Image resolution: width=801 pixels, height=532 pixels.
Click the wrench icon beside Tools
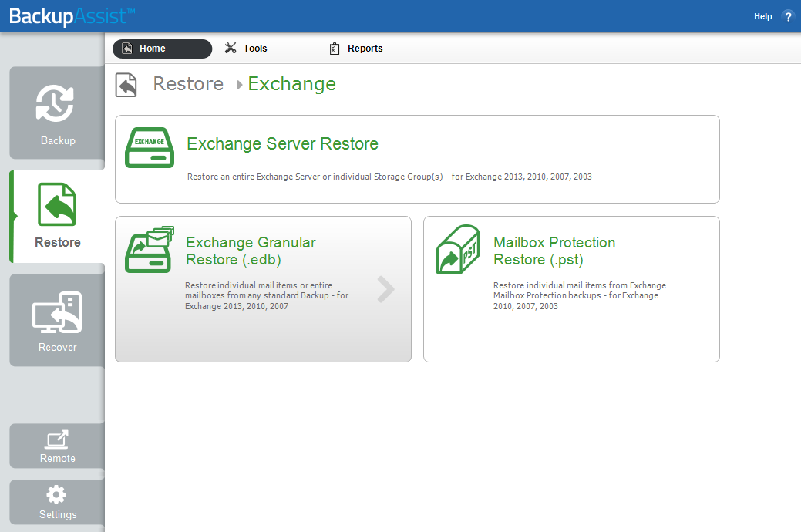click(x=231, y=48)
